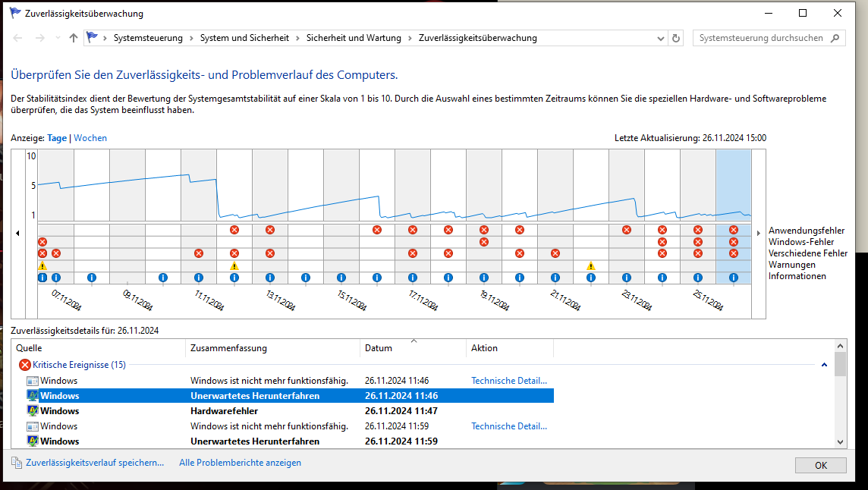Sort by the Aktion column header
The image size is (868, 490).
(x=510, y=347)
